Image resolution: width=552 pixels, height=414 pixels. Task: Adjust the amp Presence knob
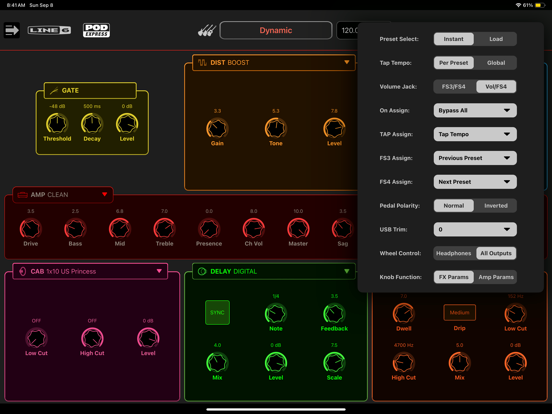coord(209,229)
